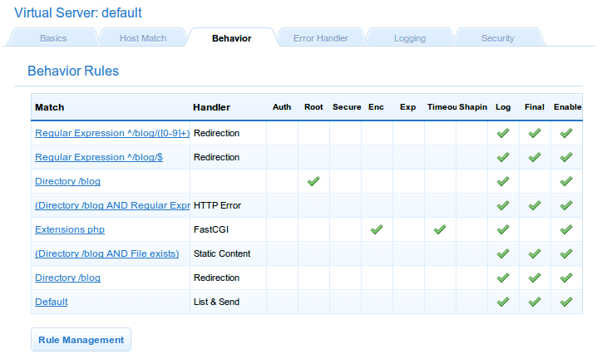Screen dimensions: 602x364
Task: Open the Host Match tab
Action: (x=142, y=38)
